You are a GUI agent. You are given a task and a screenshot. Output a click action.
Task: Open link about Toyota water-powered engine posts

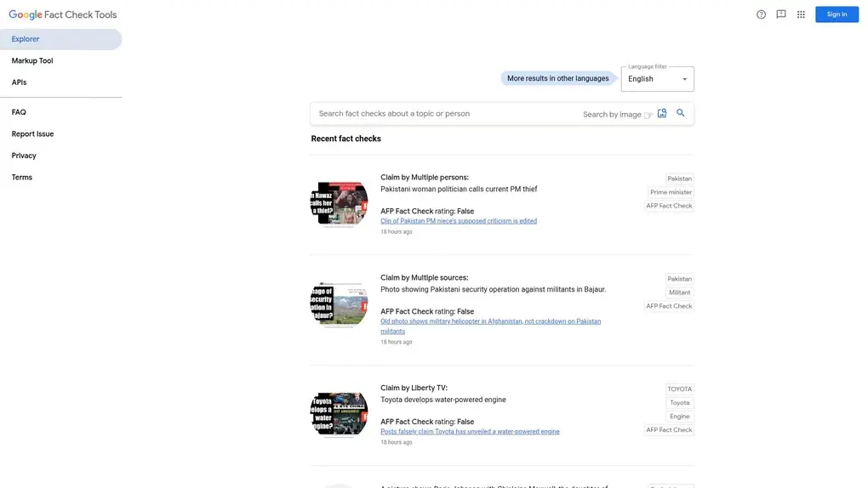click(x=470, y=432)
